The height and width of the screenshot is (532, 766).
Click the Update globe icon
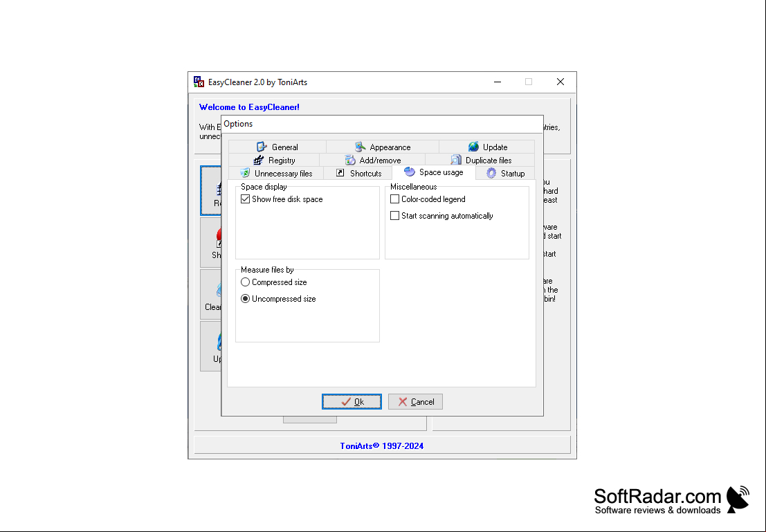(473, 147)
